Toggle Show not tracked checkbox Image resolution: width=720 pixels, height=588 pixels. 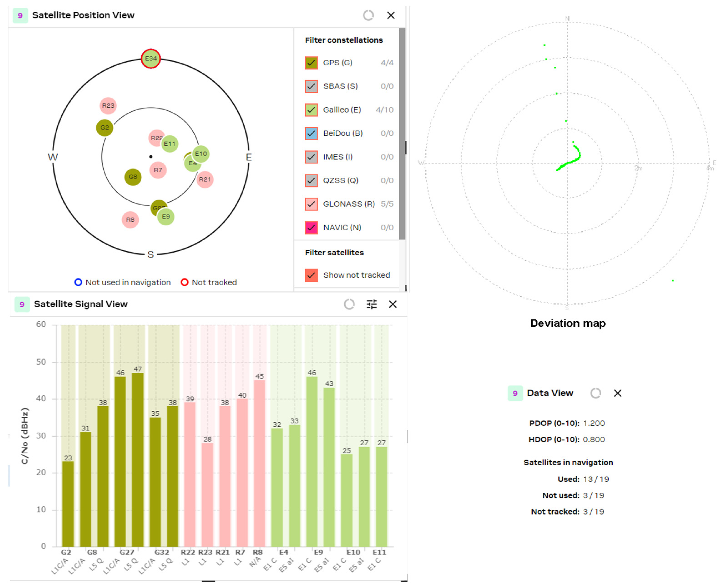pos(311,275)
